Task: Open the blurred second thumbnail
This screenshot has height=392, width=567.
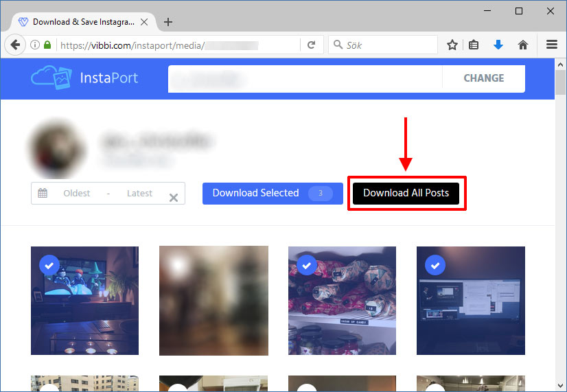Action: coord(213,301)
